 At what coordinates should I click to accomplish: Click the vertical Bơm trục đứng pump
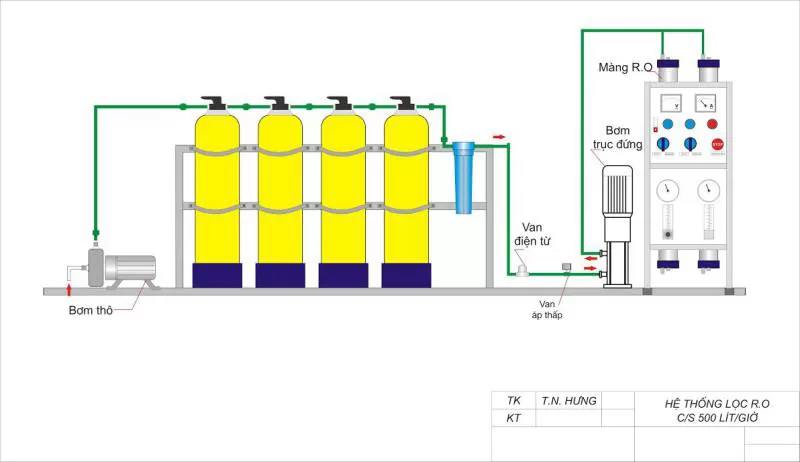coord(617,225)
